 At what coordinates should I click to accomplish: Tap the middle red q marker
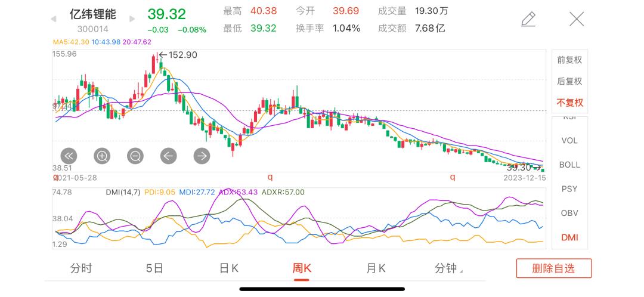pyautogui.click(x=270, y=177)
